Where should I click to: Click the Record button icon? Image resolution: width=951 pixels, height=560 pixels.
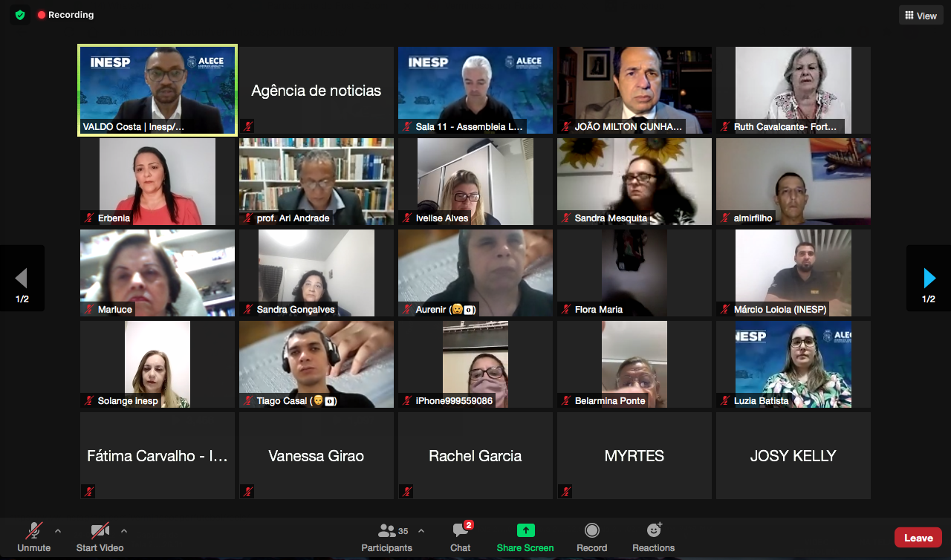591,530
